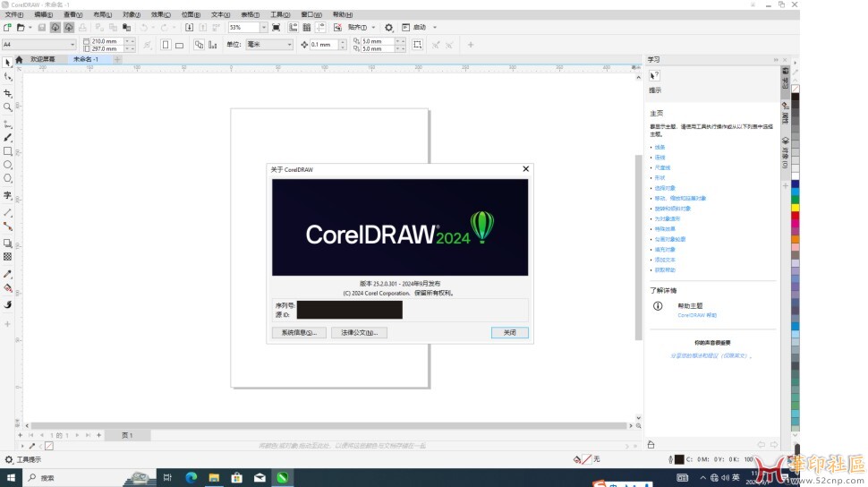Toggle Apply to current page button
The height and width of the screenshot is (487, 868).
coord(213,45)
